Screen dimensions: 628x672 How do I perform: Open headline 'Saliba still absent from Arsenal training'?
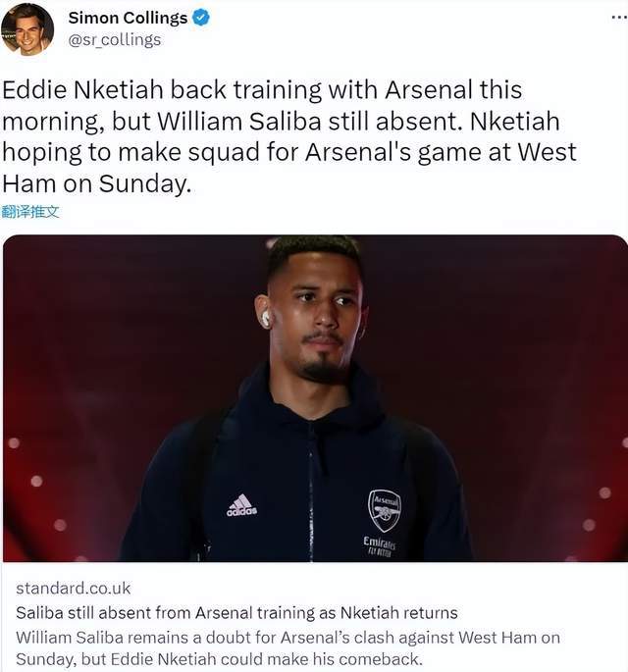pyautogui.click(x=236, y=613)
